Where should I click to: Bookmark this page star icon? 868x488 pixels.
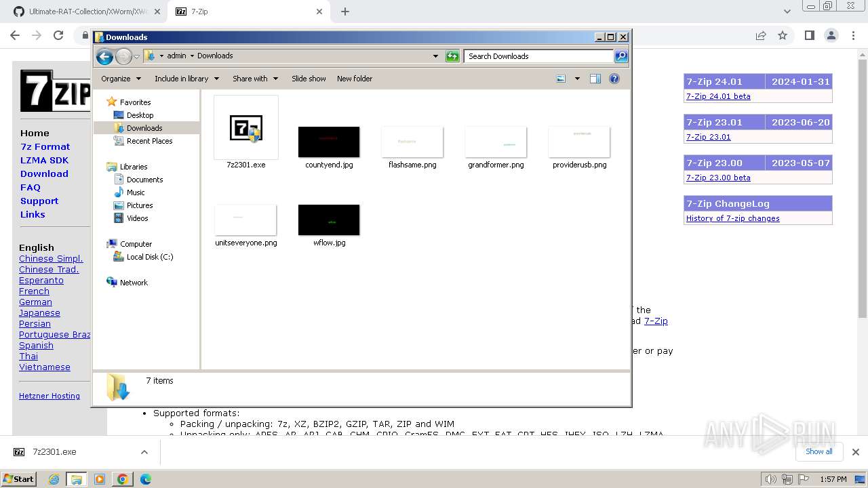[x=783, y=35]
